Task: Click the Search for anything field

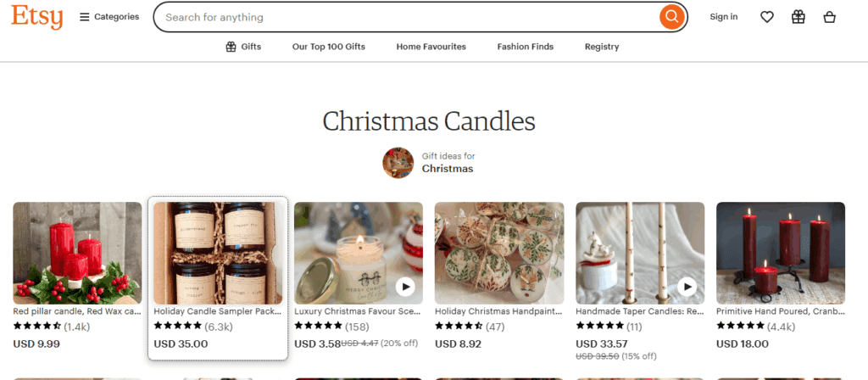Action: coord(407,17)
